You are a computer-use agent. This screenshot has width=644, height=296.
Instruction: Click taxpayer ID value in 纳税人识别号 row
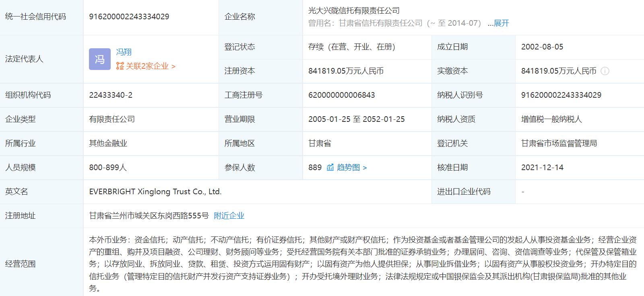click(561, 95)
